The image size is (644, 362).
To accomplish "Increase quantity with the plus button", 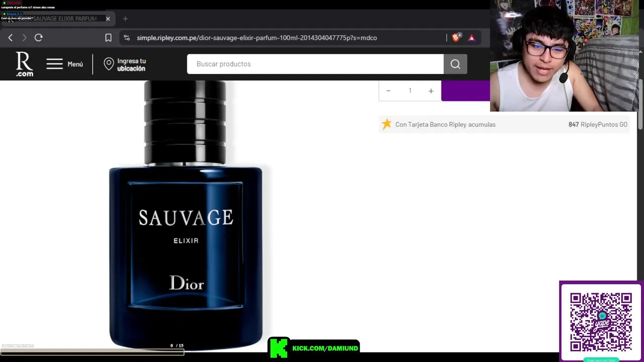I will (x=431, y=91).
